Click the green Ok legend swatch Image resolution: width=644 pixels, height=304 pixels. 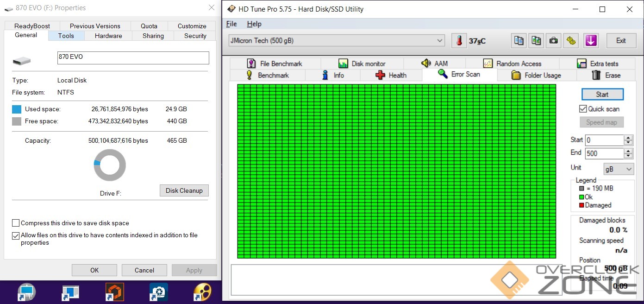point(581,197)
